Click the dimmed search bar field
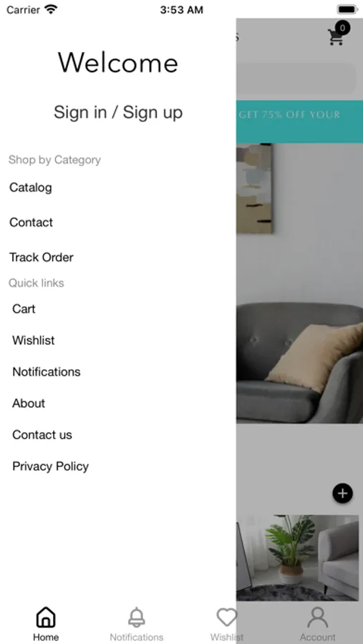The height and width of the screenshot is (644, 363). coord(296,78)
